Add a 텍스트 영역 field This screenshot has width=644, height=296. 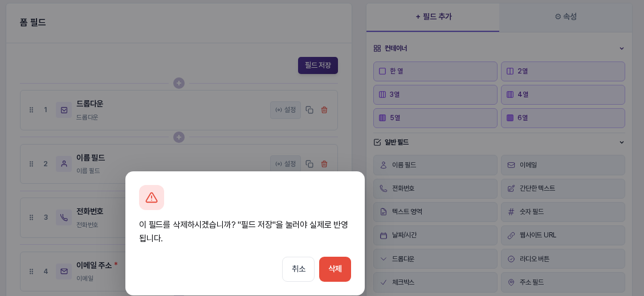pos(435,212)
